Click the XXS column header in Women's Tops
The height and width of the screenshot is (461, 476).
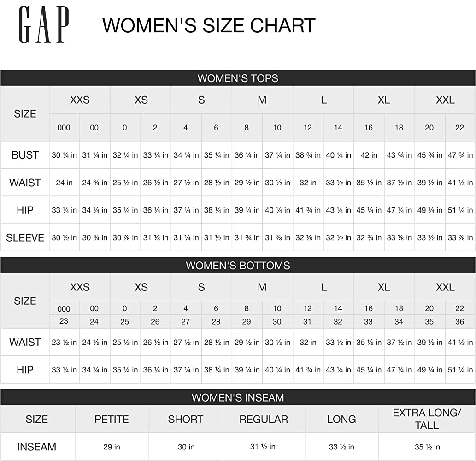click(80, 100)
